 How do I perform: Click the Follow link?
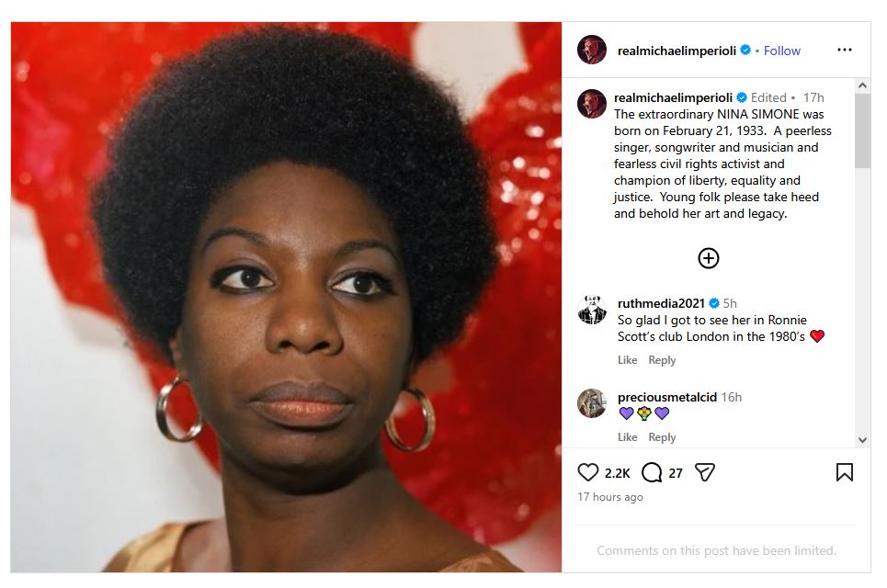point(782,51)
